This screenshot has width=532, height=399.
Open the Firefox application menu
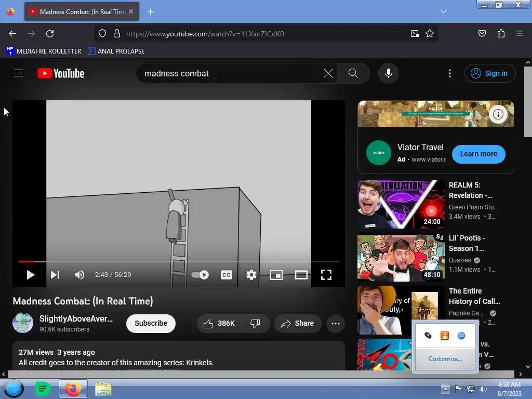(x=519, y=33)
